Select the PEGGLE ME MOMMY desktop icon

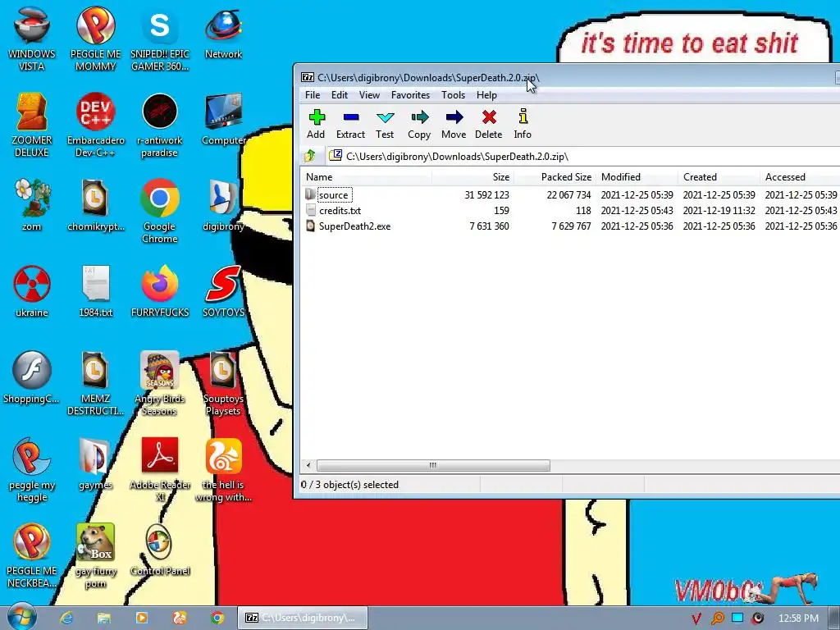(95, 39)
